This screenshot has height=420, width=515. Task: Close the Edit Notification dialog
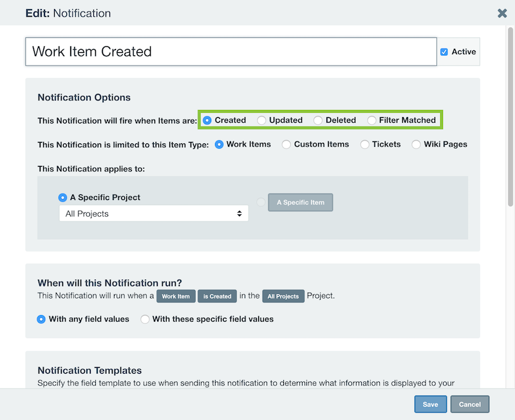502,13
